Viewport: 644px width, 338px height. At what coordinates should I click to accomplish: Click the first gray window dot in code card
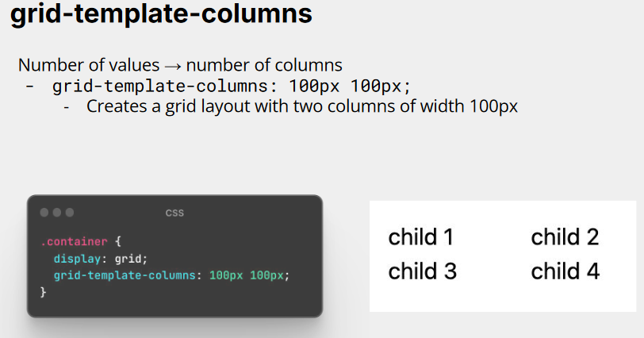point(44,213)
